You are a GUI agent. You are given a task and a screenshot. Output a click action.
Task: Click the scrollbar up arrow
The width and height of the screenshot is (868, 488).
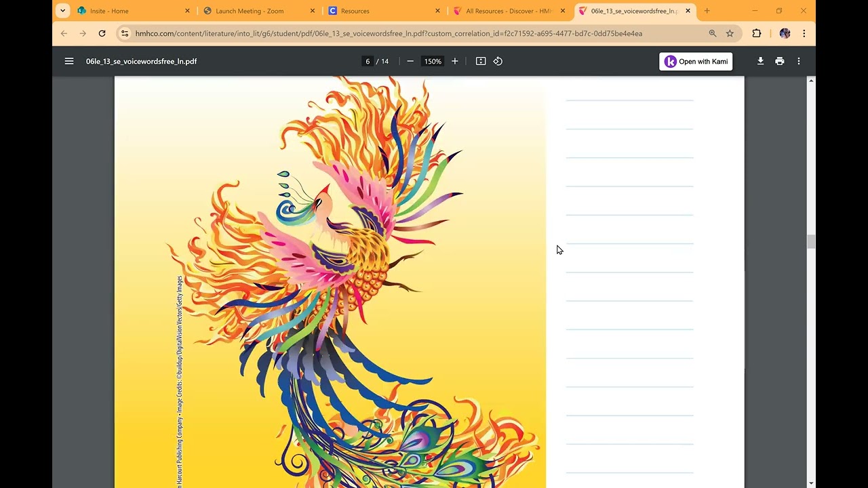pyautogui.click(x=811, y=81)
